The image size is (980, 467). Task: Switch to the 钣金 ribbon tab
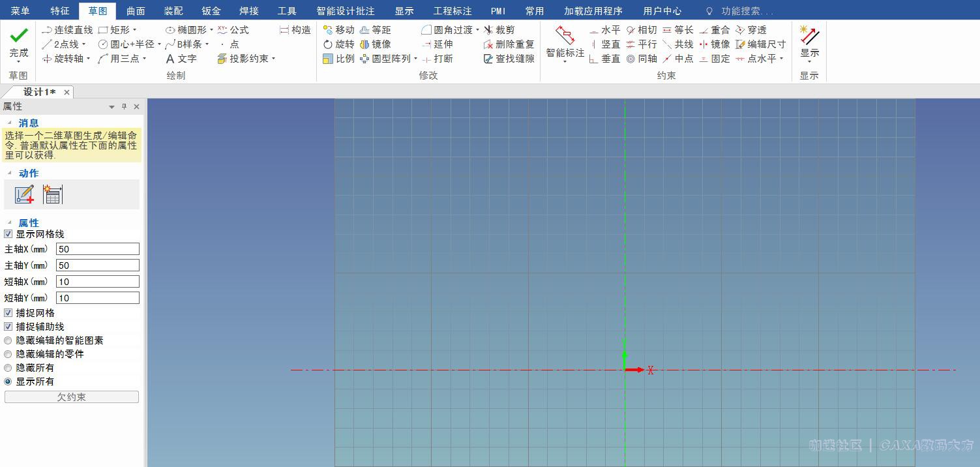tap(211, 11)
